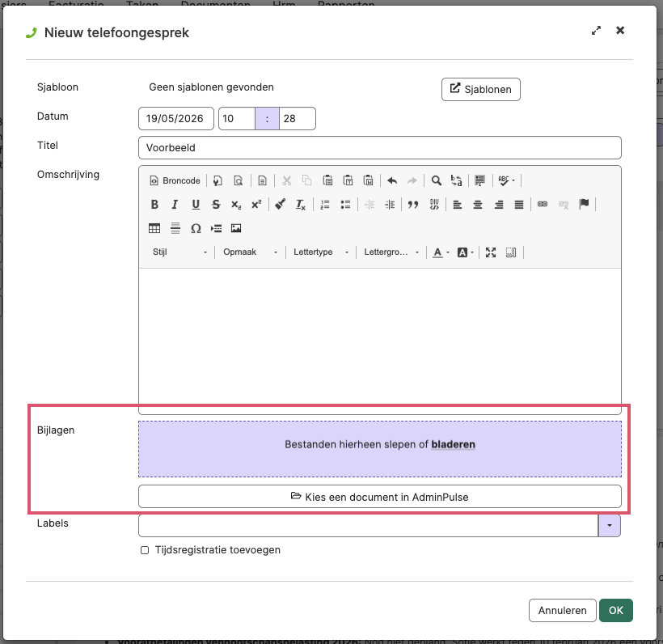663x644 pixels.
Task: Expand the Labels dropdown arrow
Action: tap(610, 526)
